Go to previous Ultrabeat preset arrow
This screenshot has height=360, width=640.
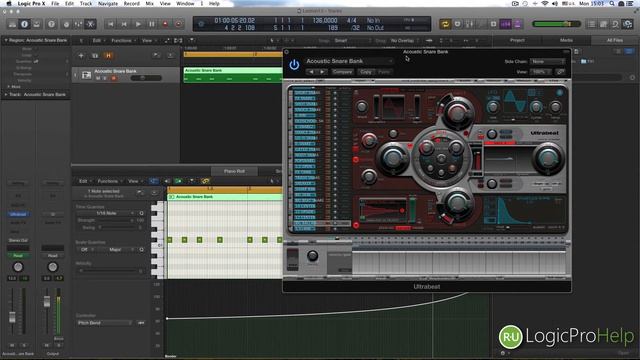[x=311, y=72]
